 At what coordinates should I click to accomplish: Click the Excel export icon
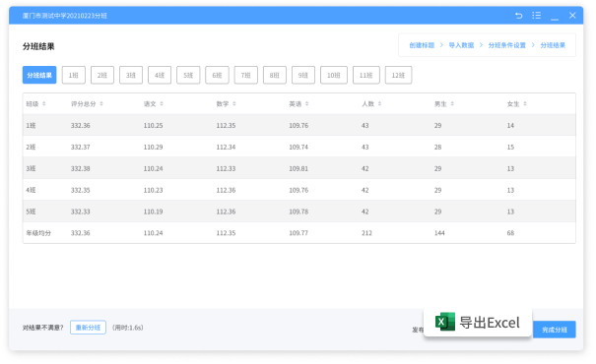[445, 322]
